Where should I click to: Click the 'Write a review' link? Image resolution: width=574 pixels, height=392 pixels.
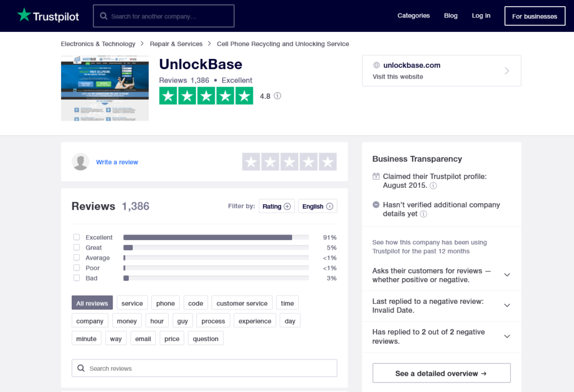pos(117,162)
